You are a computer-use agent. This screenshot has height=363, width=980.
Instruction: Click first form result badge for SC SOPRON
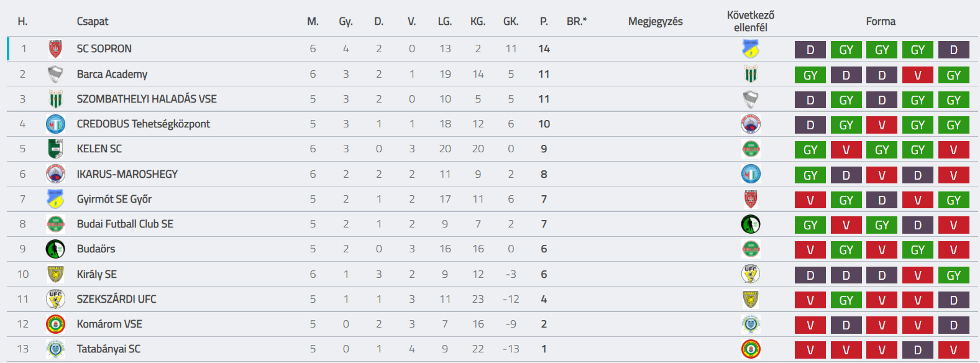(x=810, y=50)
